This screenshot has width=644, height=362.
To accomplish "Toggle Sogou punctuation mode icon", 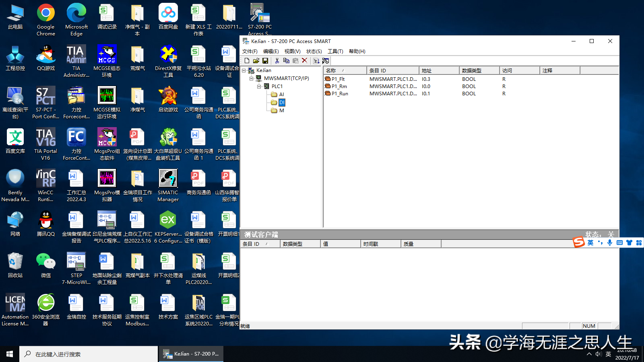I will tap(601, 243).
